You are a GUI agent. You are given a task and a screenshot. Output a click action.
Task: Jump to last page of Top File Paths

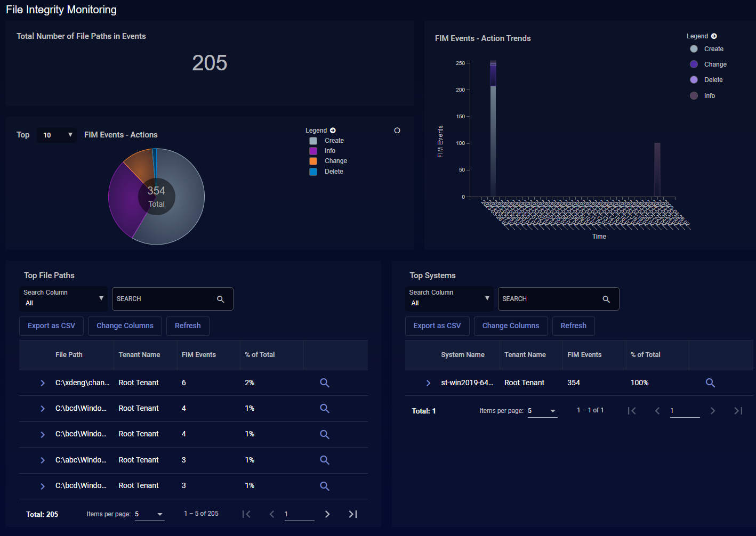pos(352,514)
